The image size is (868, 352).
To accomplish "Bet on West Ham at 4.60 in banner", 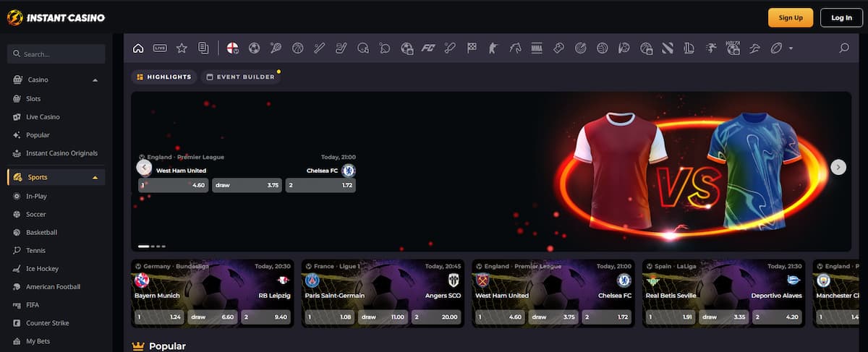I will pos(174,185).
